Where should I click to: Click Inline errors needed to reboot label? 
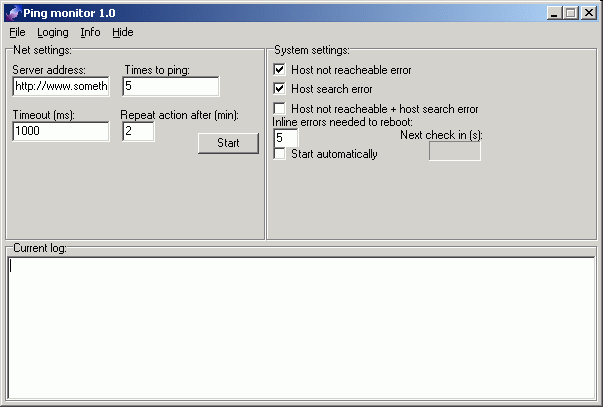(342, 122)
